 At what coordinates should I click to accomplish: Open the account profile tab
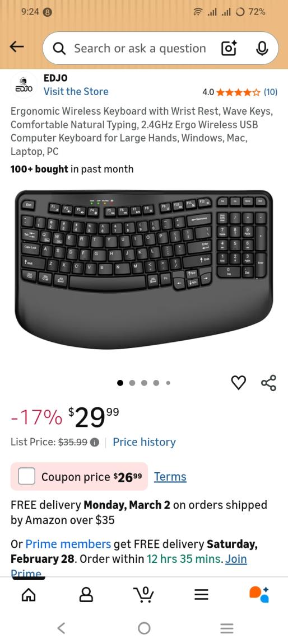[x=86, y=594]
